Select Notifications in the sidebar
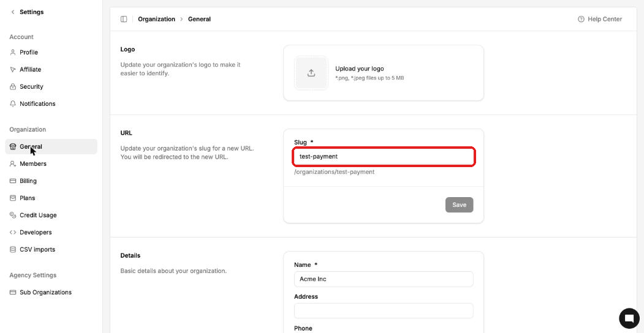The width and height of the screenshot is (644, 333). coord(51,103)
